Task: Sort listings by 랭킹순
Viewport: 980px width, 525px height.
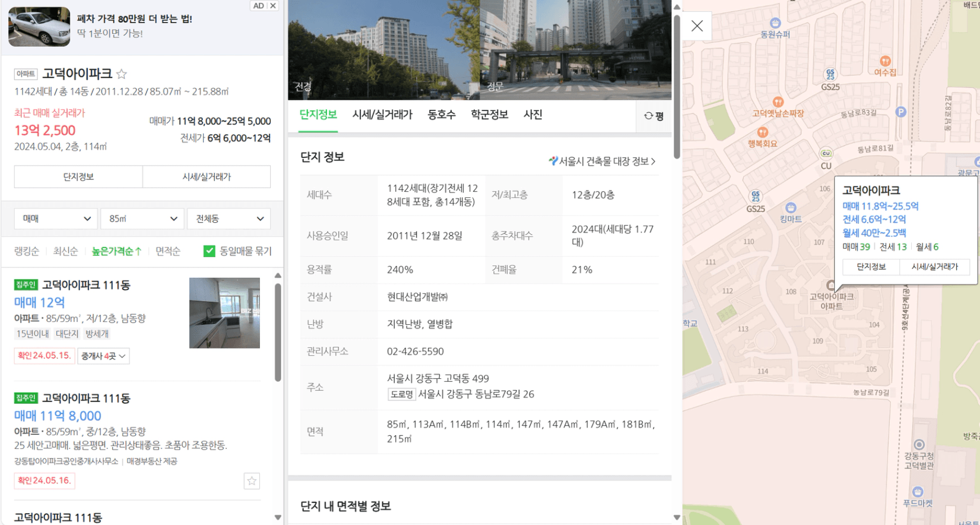Action: pyautogui.click(x=27, y=251)
